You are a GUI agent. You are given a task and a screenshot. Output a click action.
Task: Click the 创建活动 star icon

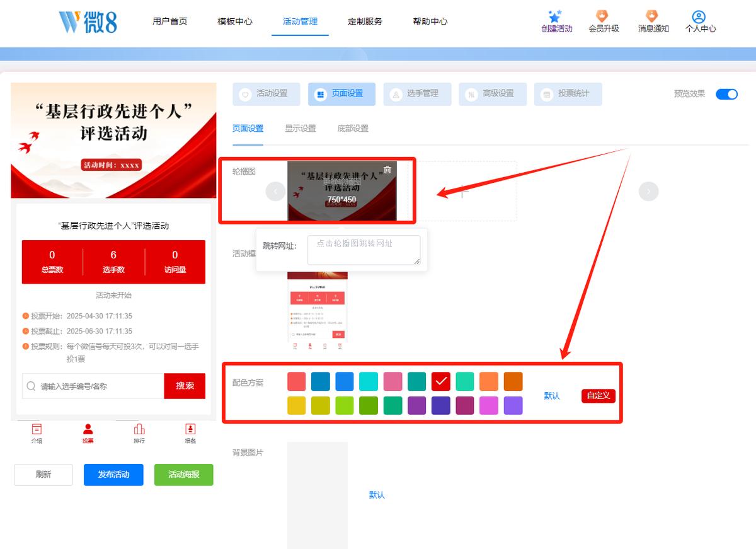pyautogui.click(x=554, y=16)
